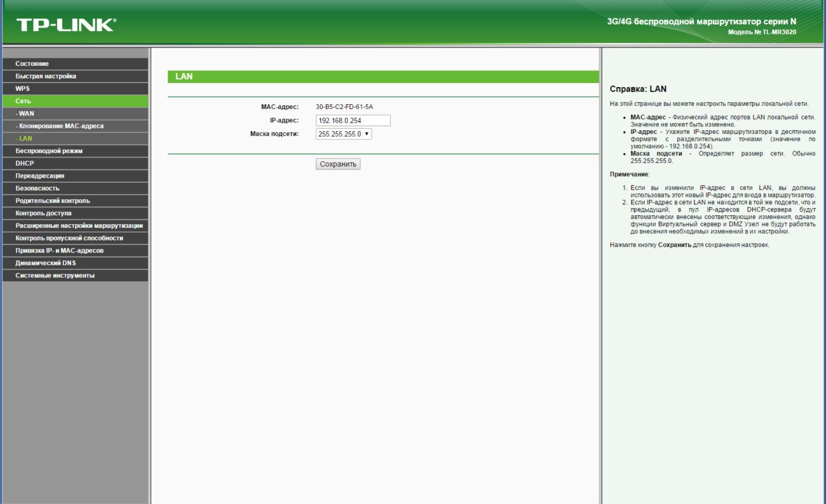Screen dimensions: 826x504
Task: Click the IP-адрес input field
Action: pyautogui.click(x=353, y=121)
